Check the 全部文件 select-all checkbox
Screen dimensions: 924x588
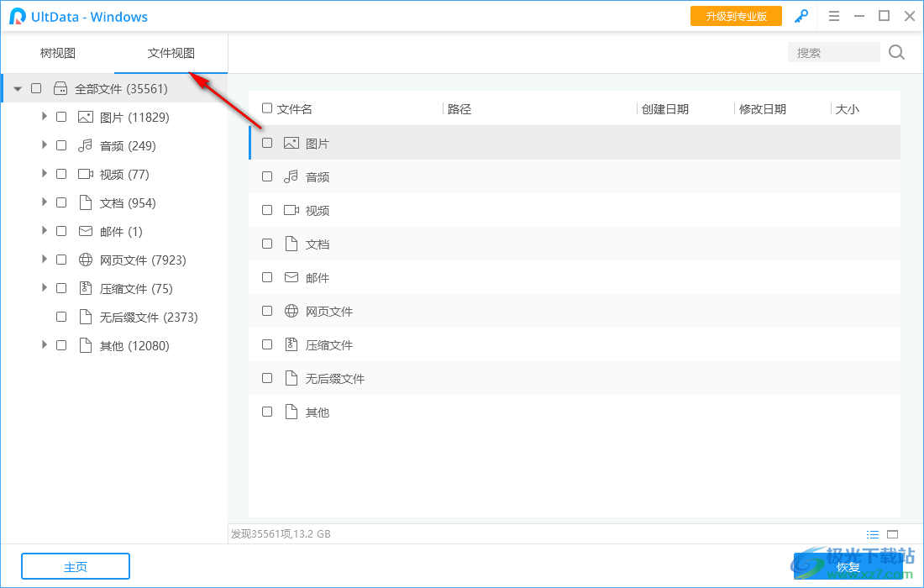(x=36, y=87)
